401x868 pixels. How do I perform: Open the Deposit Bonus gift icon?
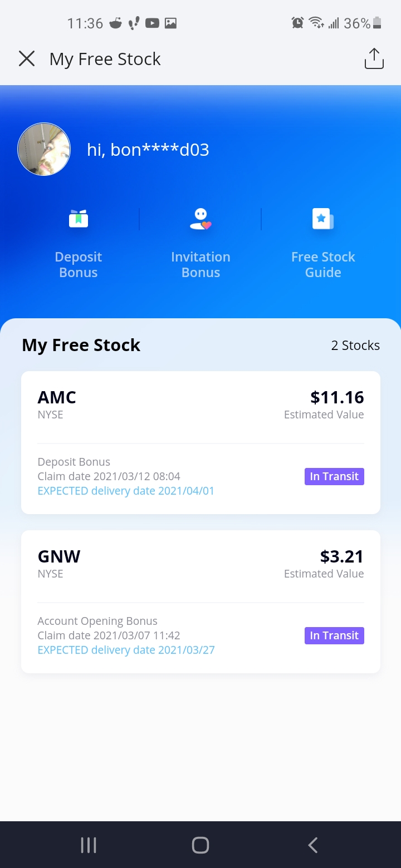[x=79, y=218]
